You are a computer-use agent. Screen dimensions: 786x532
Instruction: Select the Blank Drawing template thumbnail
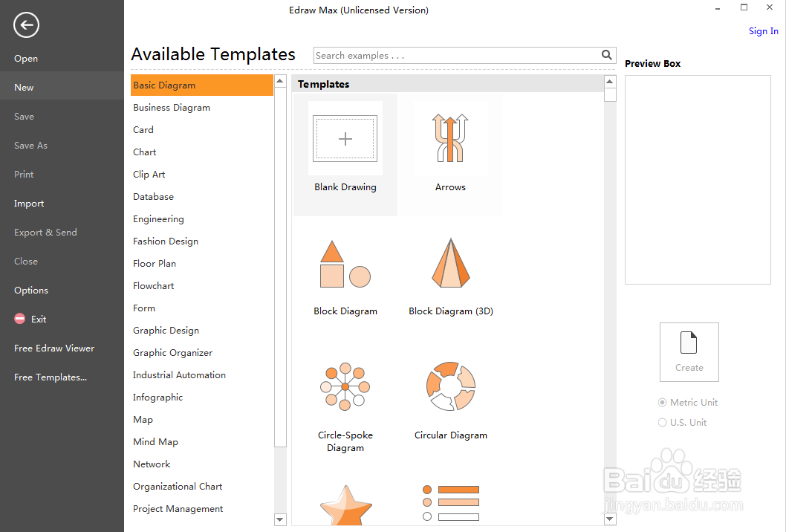(345, 138)
